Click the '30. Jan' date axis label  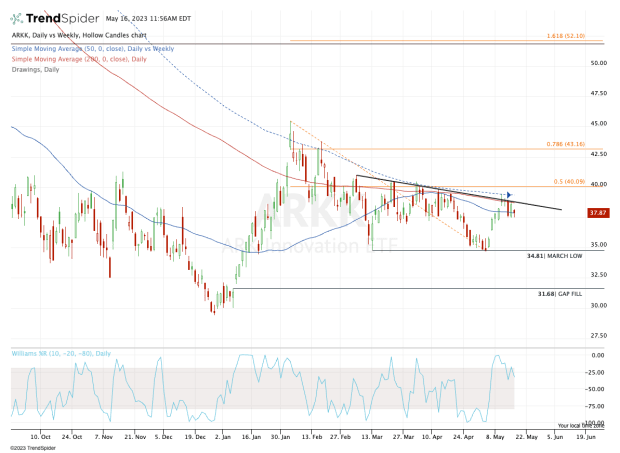coord(280,437)
